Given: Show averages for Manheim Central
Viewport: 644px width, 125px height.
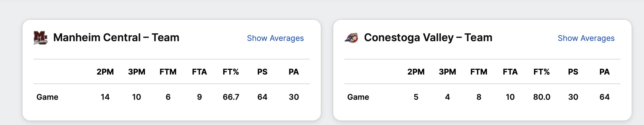Looking at the screenshot, I should point(275,38).
